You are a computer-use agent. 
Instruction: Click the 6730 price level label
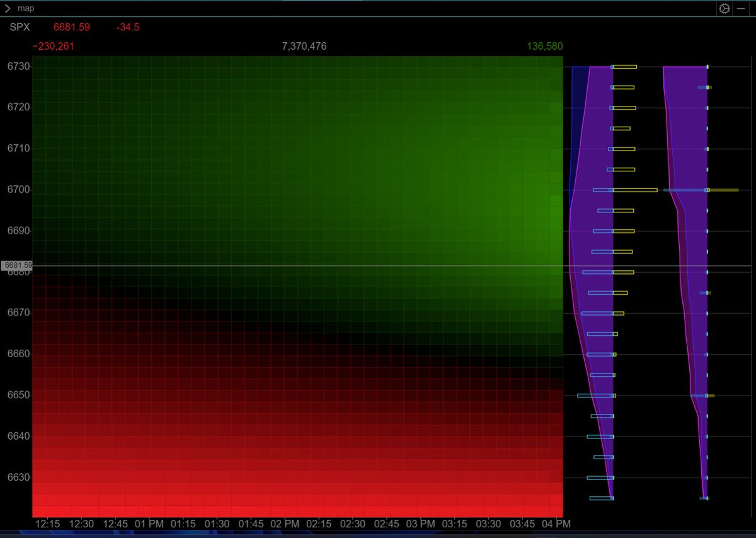tap(18, 66)
